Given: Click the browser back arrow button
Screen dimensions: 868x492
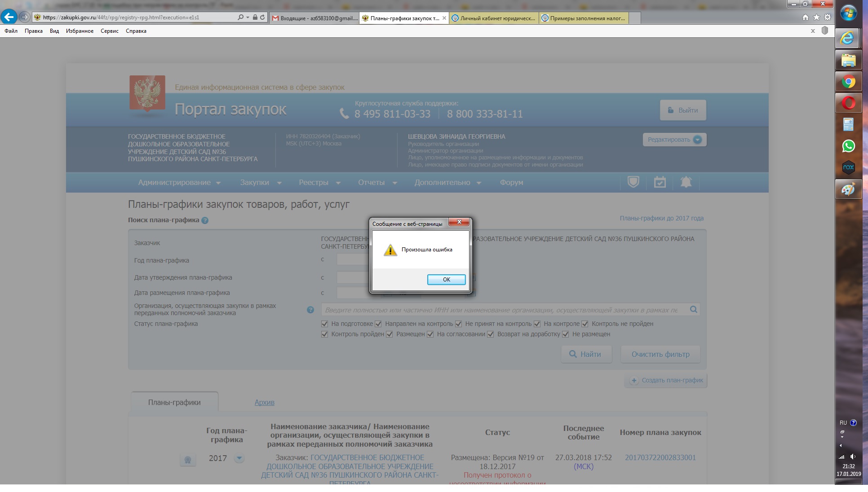Looking at the screenshot, I should [9, 17].
